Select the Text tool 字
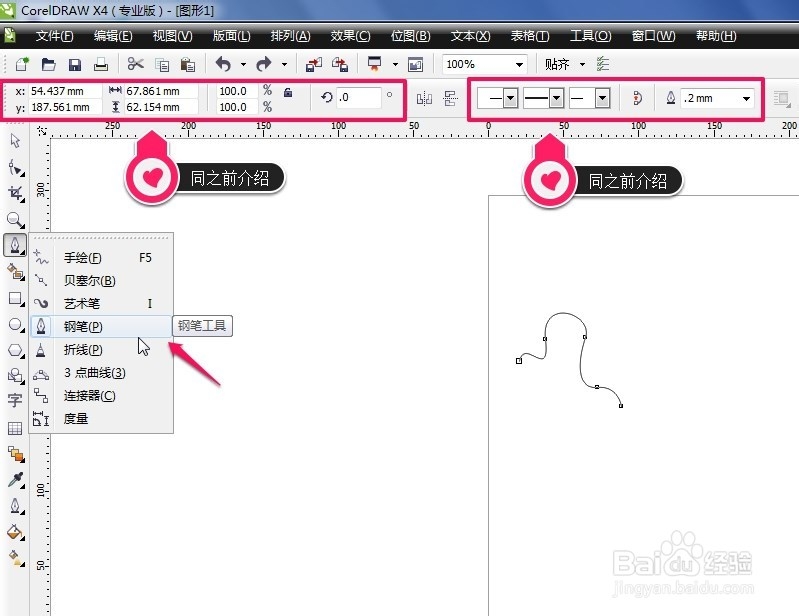The height and width of the screenshot is (616, 799). [x=15, y=400]
